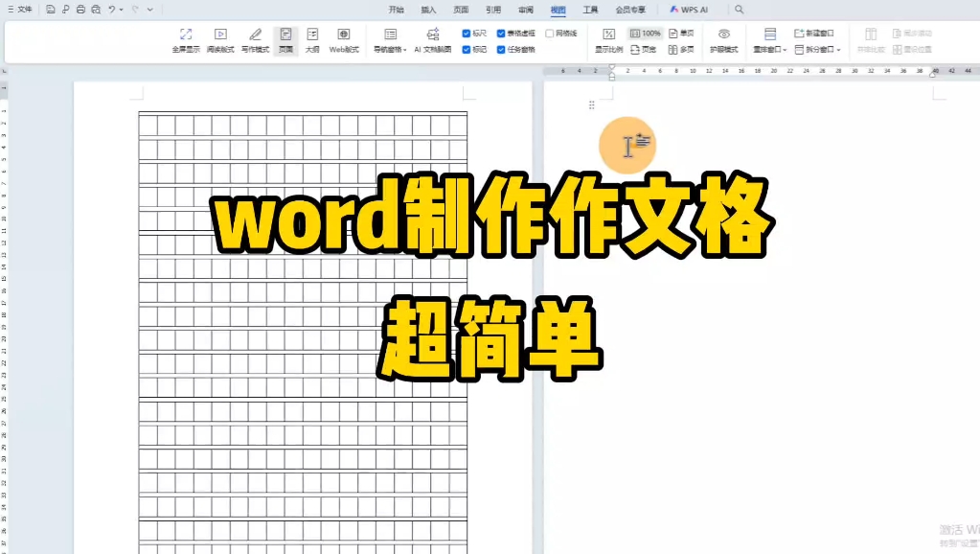This screenshot has height=554, width=980.
Task: Click the 多页 multi-page view button
Action: pyautogui.click(x=682, y=49)
